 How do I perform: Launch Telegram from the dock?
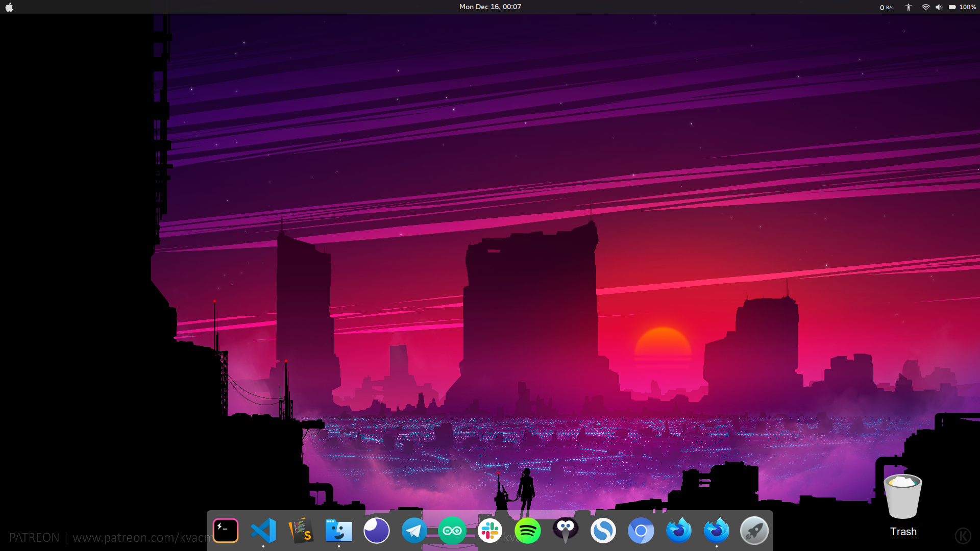(414, 531)
